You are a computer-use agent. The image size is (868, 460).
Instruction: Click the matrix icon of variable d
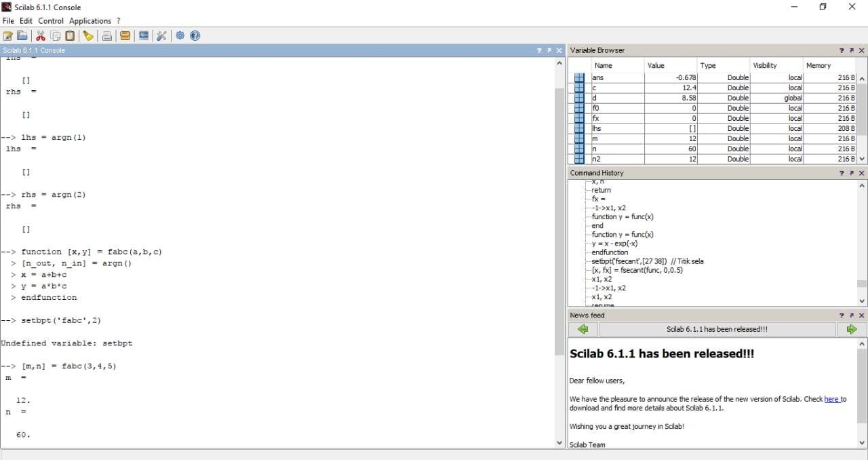(579, 98)
